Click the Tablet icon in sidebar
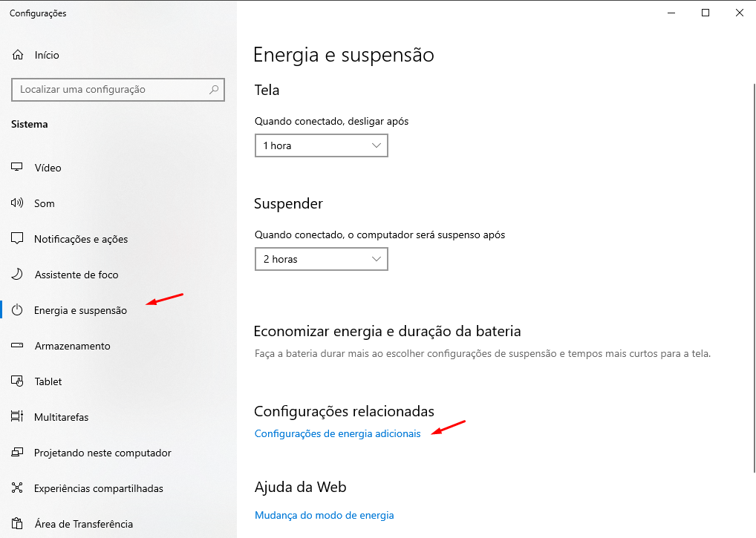 [x=18, y=381]
